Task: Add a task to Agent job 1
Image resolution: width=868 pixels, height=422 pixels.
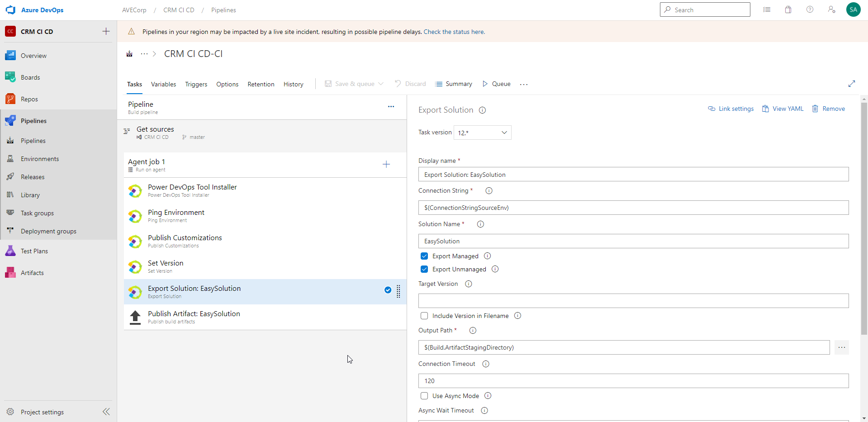Action: 386,164
